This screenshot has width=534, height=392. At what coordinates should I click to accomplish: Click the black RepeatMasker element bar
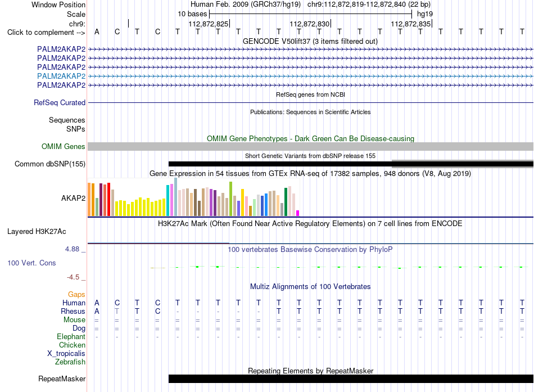(351, 379)
